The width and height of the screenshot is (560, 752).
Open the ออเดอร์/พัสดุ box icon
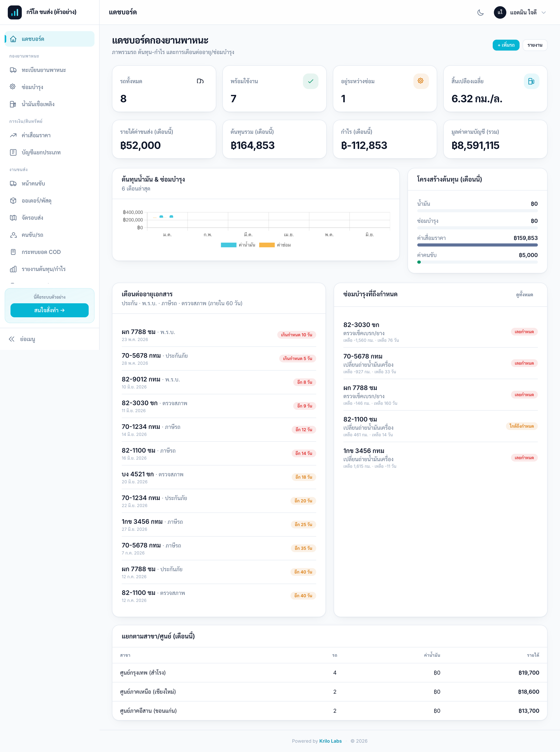click(13, 201)
